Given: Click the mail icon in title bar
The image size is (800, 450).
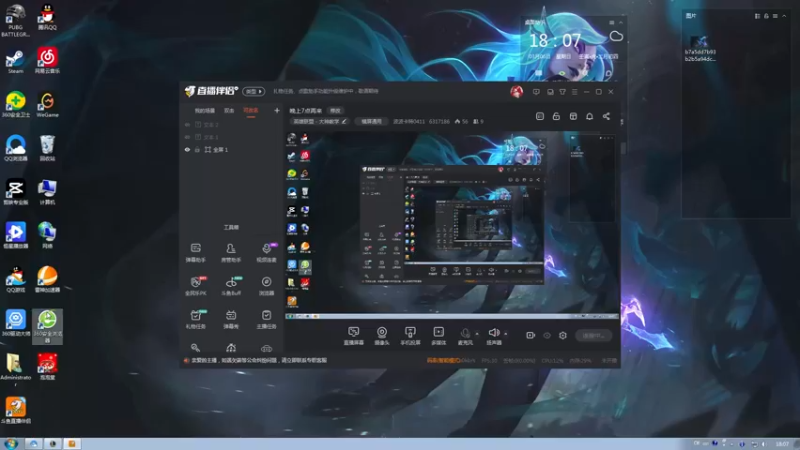Looking at the screenshot, I should (x=550, y=92).
